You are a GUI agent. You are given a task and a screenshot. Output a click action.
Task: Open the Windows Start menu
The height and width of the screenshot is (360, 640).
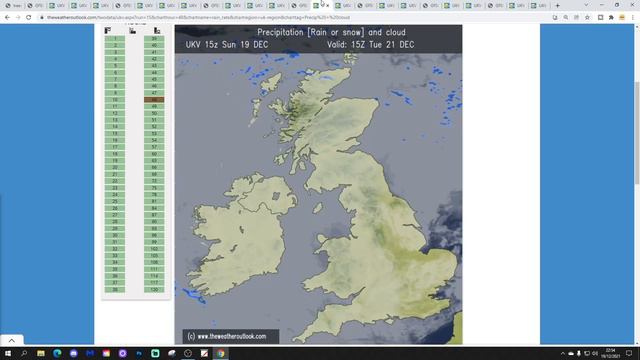click(7, 353)
